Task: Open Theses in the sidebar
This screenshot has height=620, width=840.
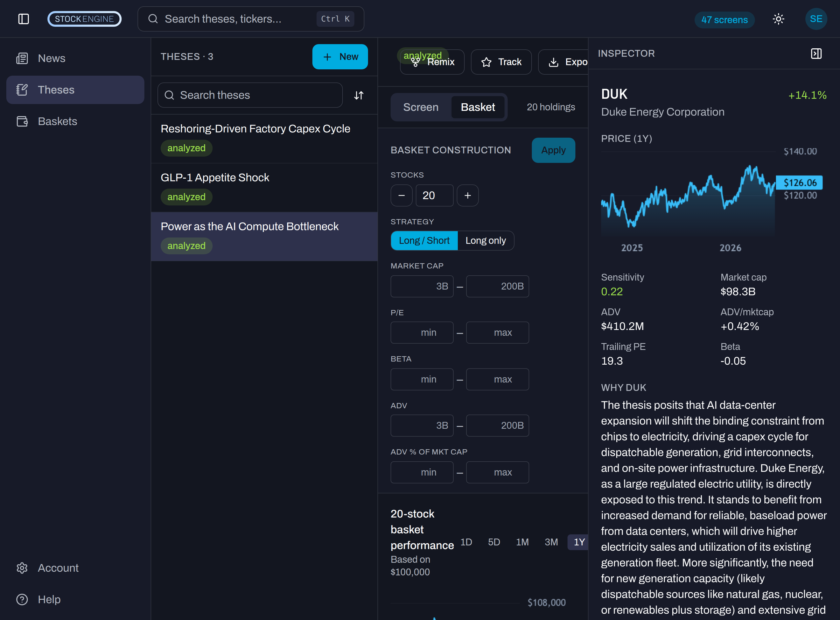Action: point(75,90)
